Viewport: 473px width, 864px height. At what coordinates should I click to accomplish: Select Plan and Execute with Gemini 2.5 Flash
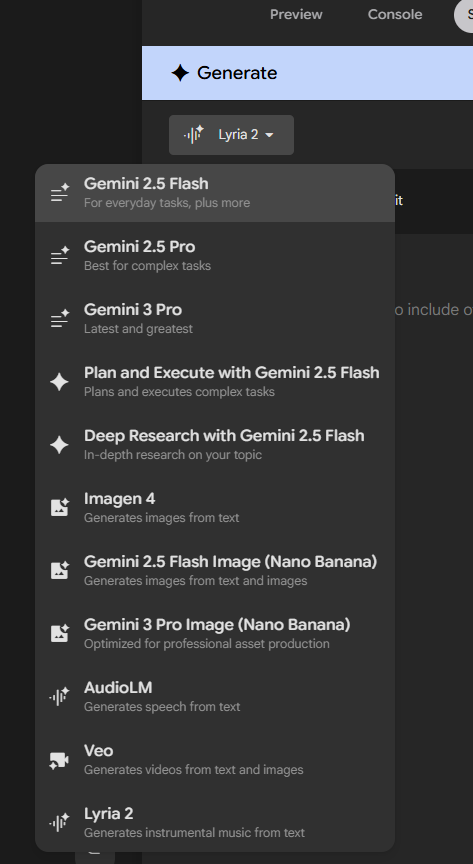215,381
